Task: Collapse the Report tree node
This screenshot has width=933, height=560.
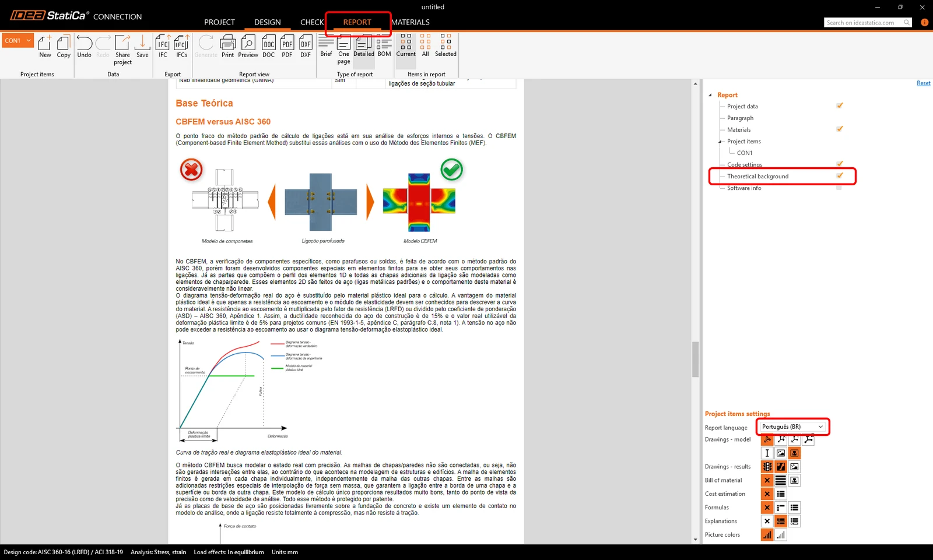Action: tap(710, 95)
